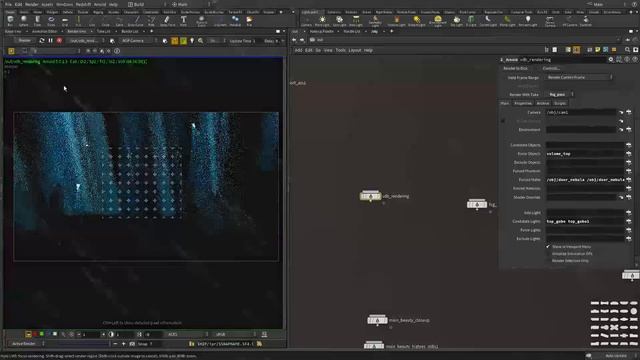The height and width of the screenshot is (360, 640).
Task: Open the Main radial menu dropdown
Action: point(191,4)
